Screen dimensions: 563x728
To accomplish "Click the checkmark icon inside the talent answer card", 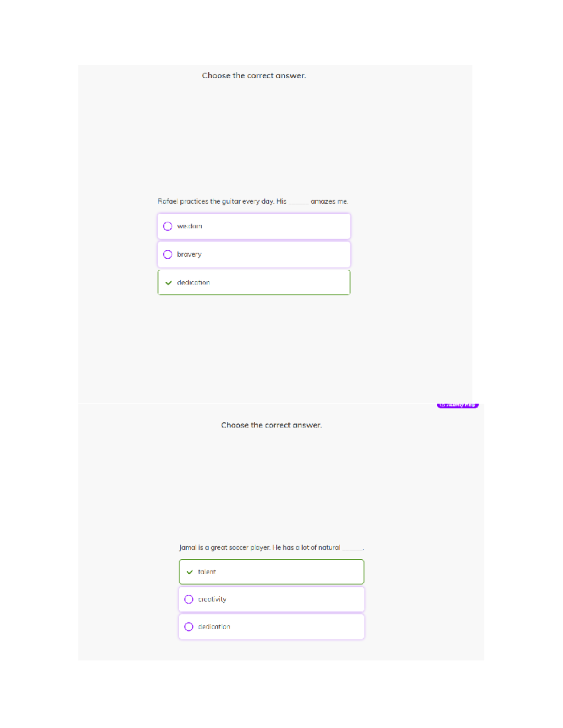I will pyautogui.click(x=190, y=571).
